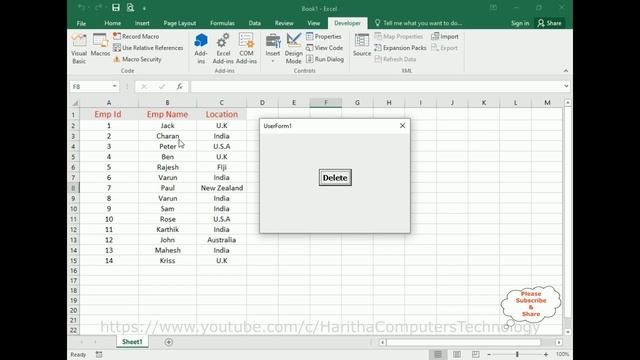
Task: Switch to the Data tab
Action: (255, 23)
